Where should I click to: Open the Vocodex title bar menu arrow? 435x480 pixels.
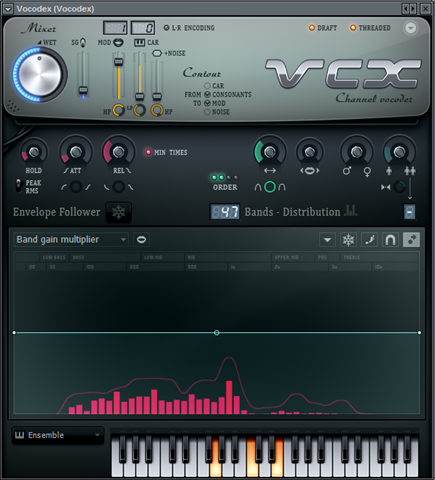pos(8,9)
